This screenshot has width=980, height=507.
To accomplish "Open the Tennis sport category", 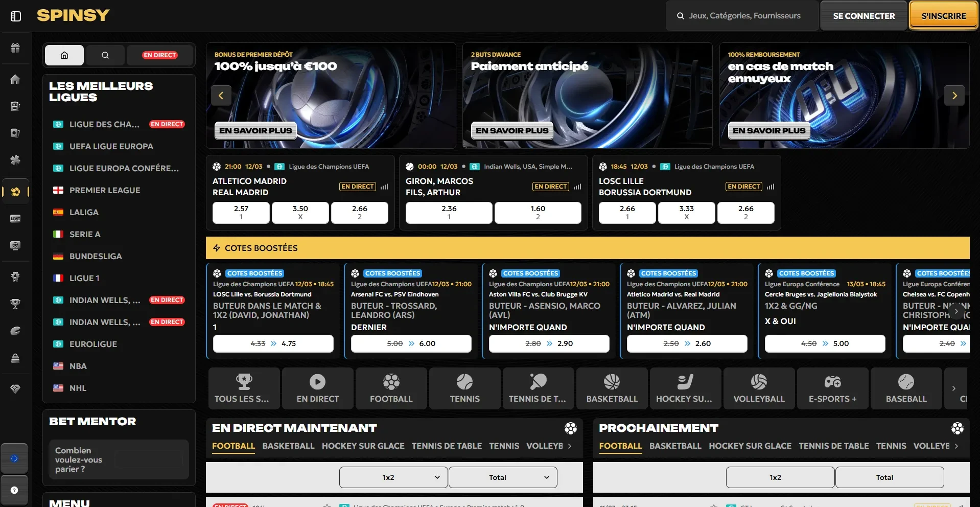I will 464,388.
